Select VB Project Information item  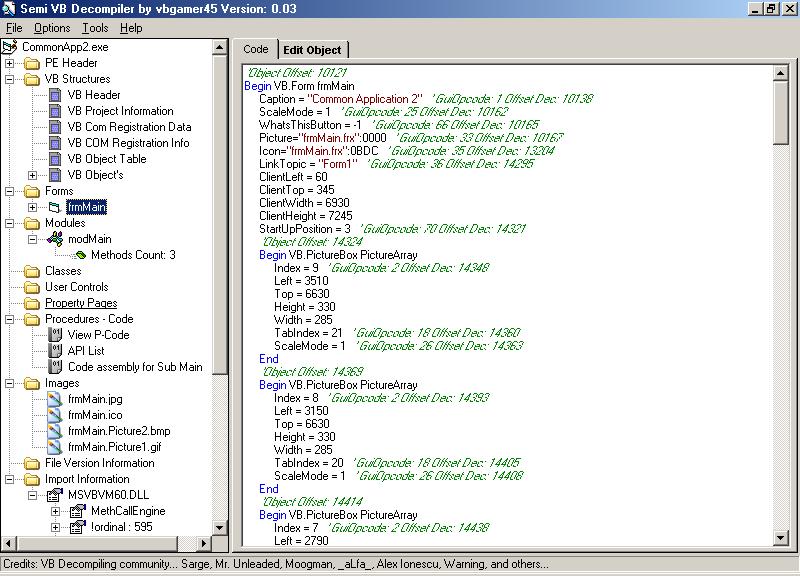click(x=120, y=111)
